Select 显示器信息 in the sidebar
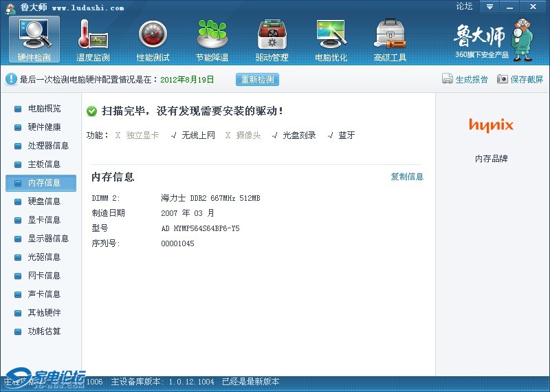This screenshot has height=392, width=550. 48,239
